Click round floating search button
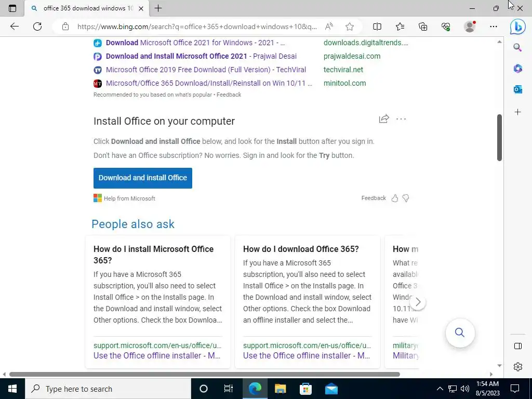This screenshot has width=532, height=399. tap(460, 332)
